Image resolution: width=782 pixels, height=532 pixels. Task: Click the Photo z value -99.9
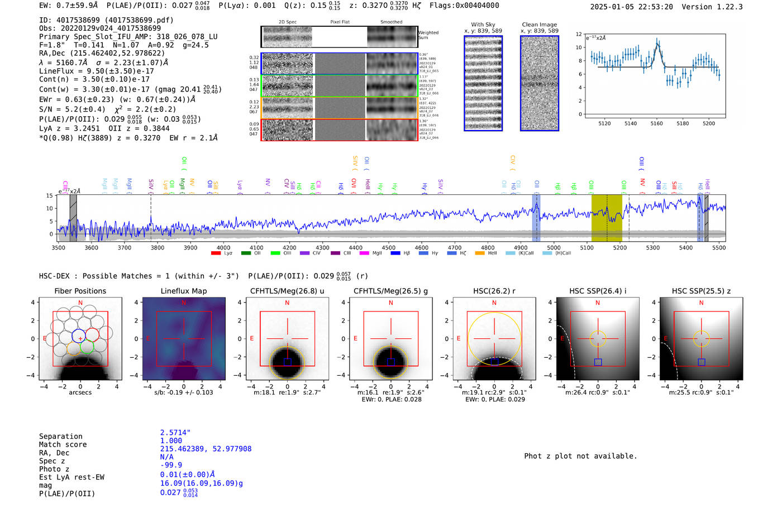tap(171, 465)
